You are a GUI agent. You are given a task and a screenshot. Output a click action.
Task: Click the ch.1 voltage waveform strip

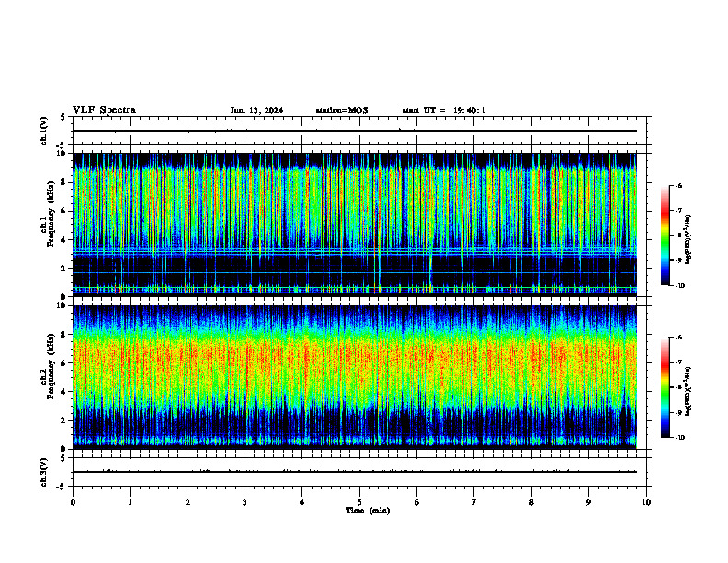(x=359, y=131)
